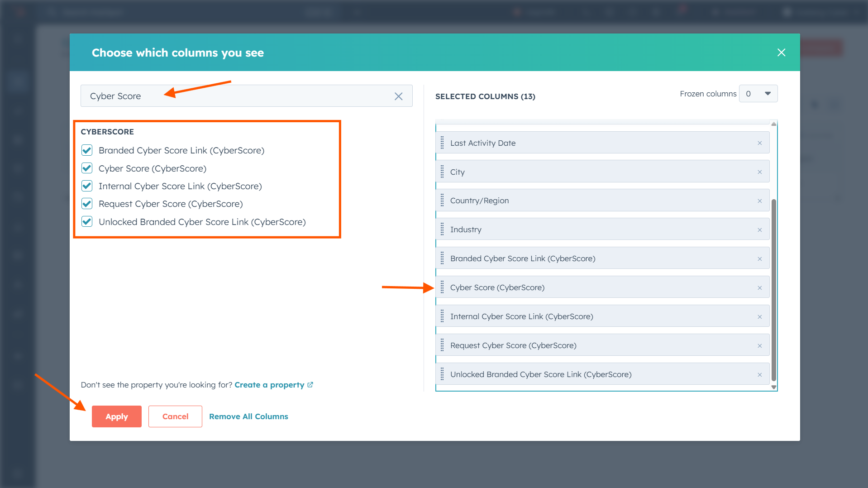The image size is (868, 488).
Task: Remove Internal Cyber Score Link from selected columns
Action: [x=760, y=317]
